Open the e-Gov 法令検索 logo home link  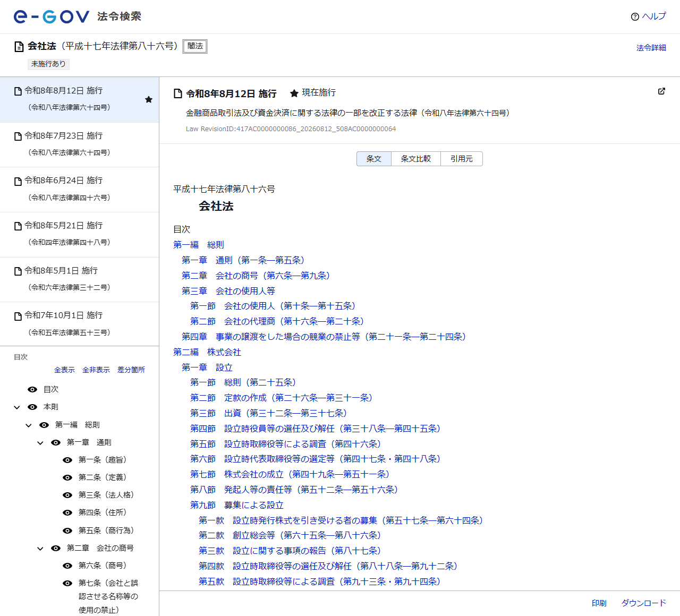pyautogui.click(x=78, y=16)
